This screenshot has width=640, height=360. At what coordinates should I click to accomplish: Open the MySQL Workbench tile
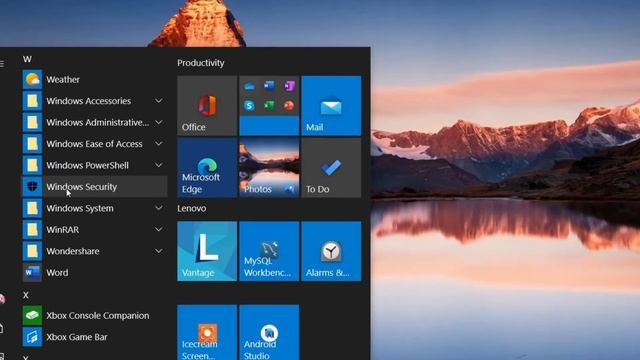point(269,251)
